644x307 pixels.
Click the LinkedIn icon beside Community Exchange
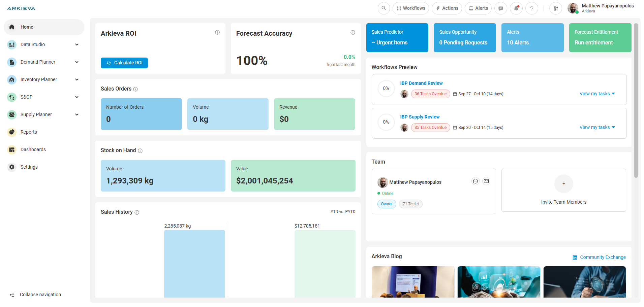pos(575,258)
